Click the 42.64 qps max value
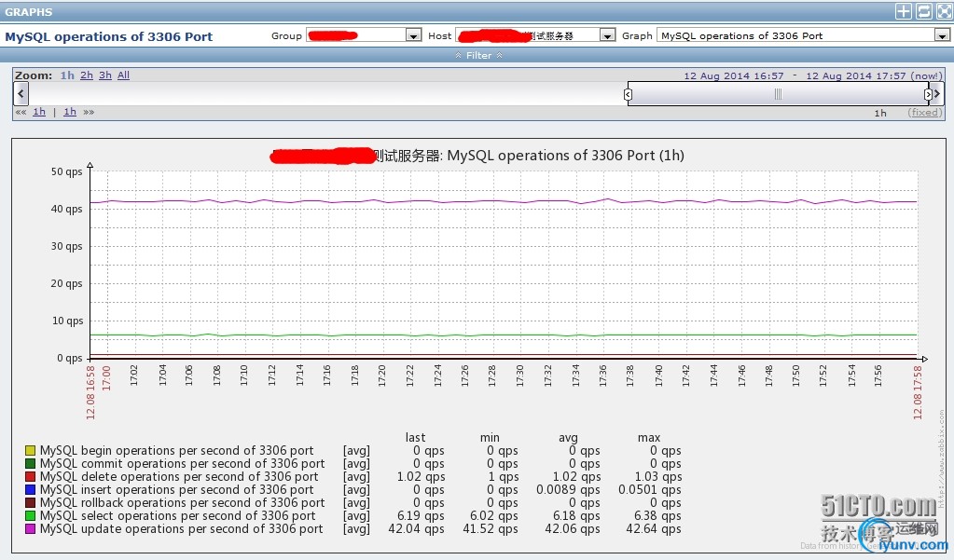The width and height of the screenshot is (954, 560). pyautogui.click(x=654, y=529)
